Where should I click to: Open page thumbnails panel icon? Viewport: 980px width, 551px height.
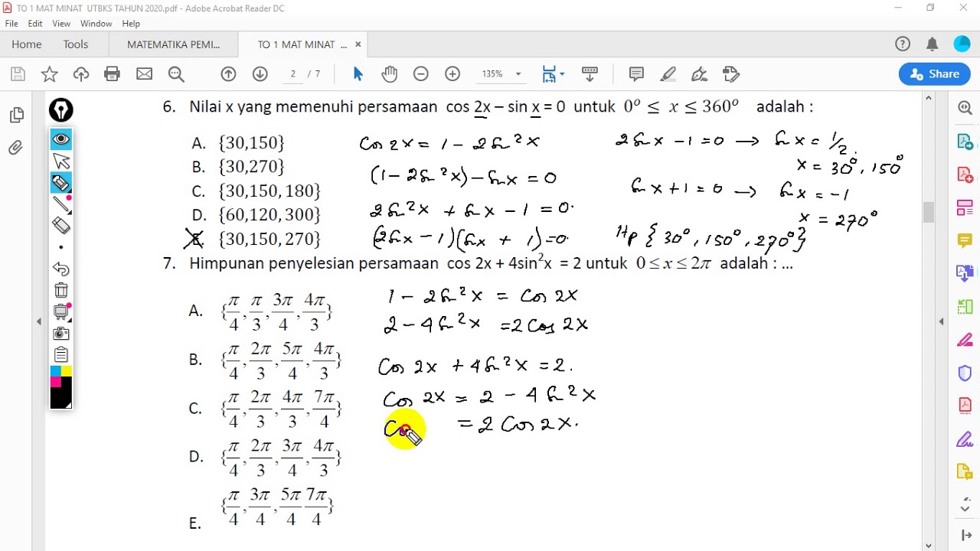[17, 116]
